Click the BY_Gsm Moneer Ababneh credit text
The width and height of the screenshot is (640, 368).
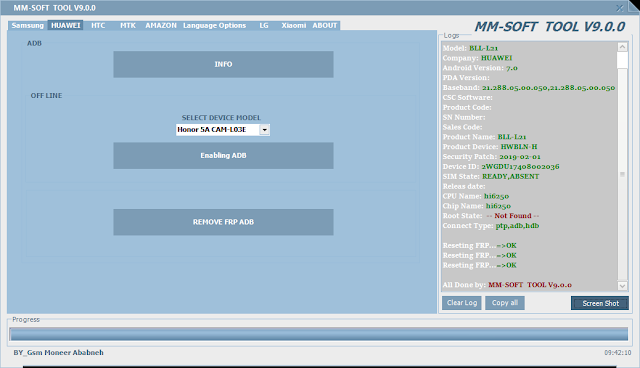coord(58,352)
